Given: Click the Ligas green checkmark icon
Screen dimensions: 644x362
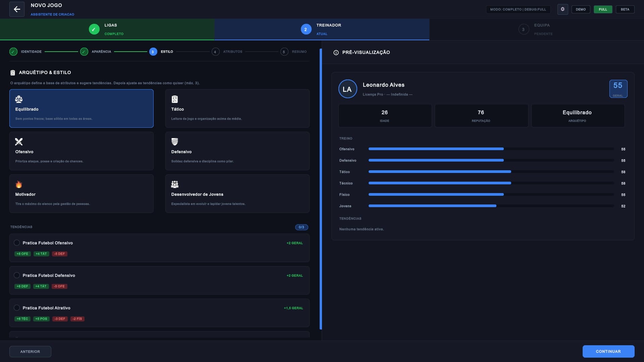Looking at the screenshot, I should click(x=94, y=29).
